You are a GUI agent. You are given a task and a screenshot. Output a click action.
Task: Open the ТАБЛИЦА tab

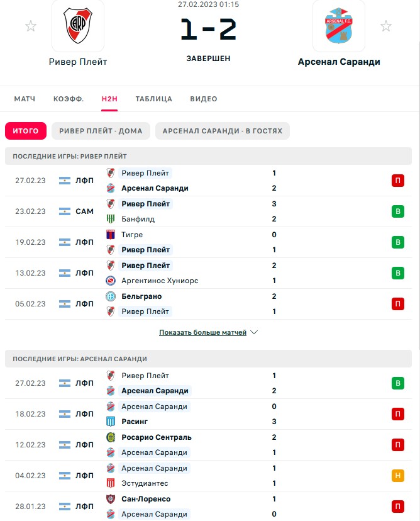click(153, 99)
